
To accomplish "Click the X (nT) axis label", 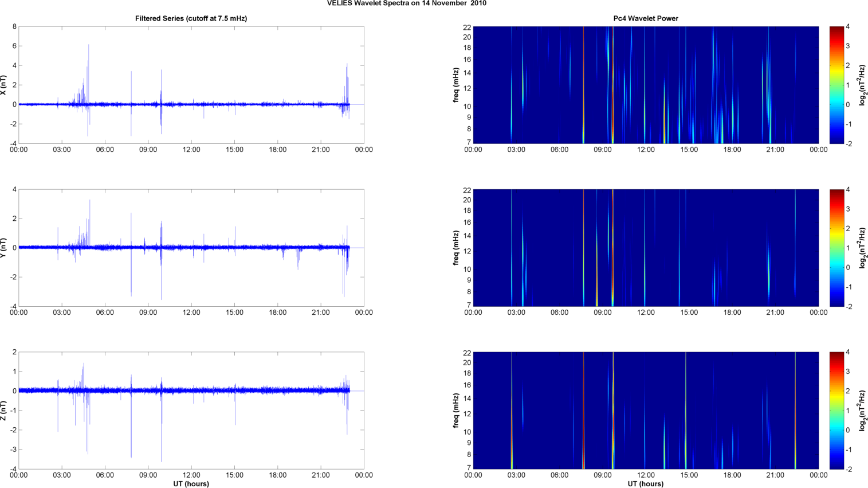I will pyautogui.click(x=3, y=85).
